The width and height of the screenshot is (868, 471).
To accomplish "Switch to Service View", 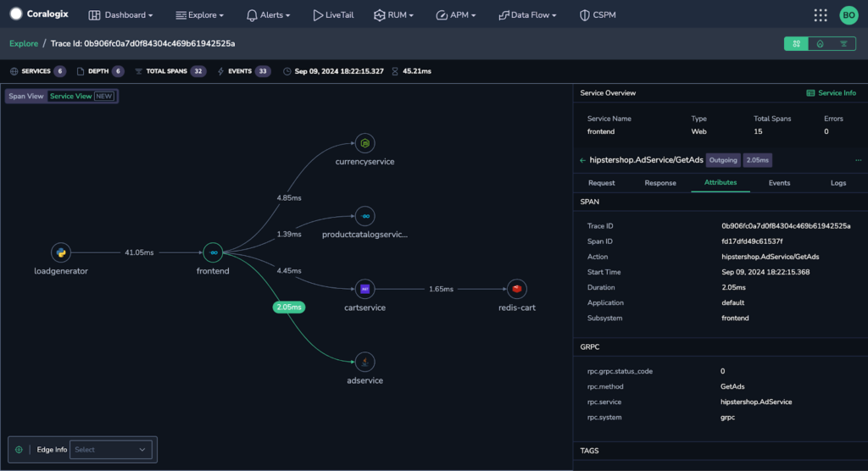I will point(82,97).
